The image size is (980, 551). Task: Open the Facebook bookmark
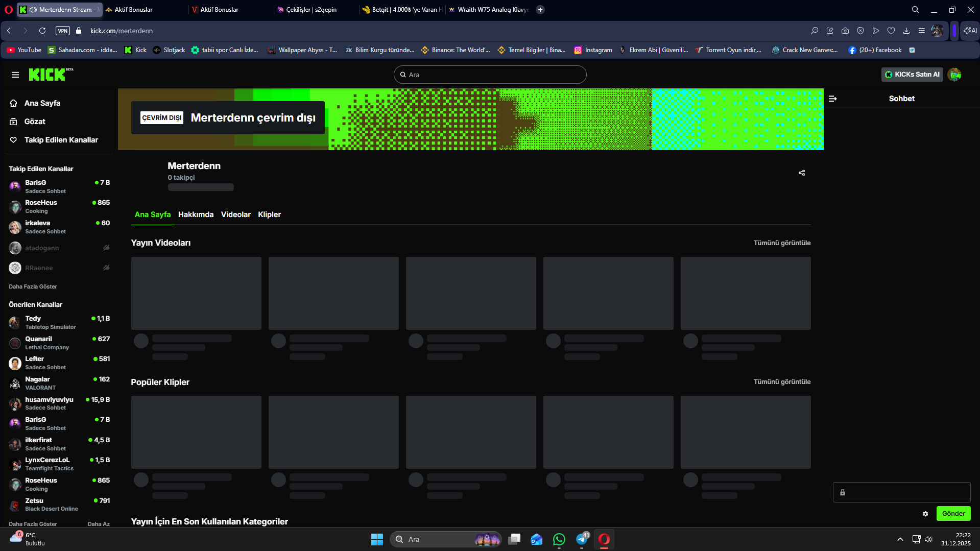[x=875, y=50]
